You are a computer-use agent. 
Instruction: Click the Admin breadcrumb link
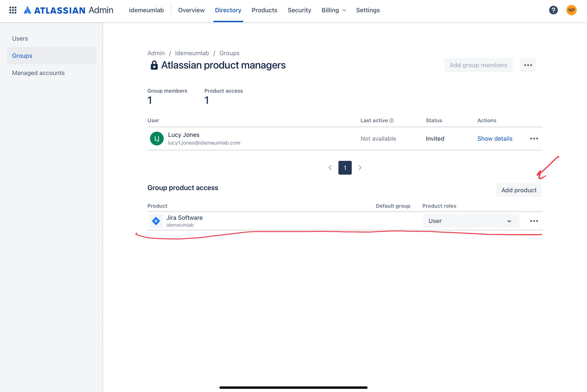[x=156, y=53]
